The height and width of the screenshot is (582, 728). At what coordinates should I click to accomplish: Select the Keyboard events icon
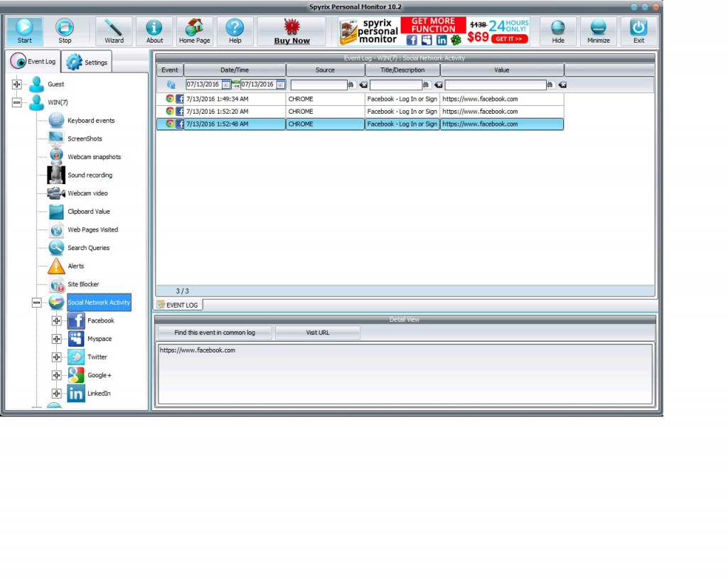click(57, 121)
